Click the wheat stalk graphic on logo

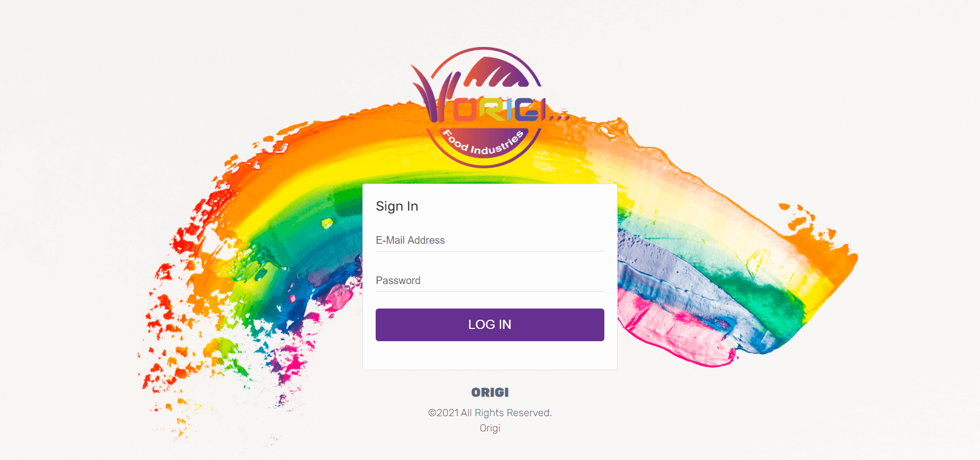click(434, 94)
